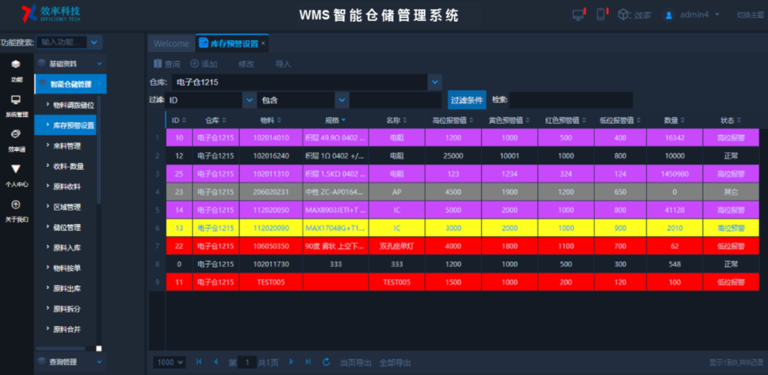Sort table by the 规格 column
This screenshot has width=768, height=375.
coord(336,120)
